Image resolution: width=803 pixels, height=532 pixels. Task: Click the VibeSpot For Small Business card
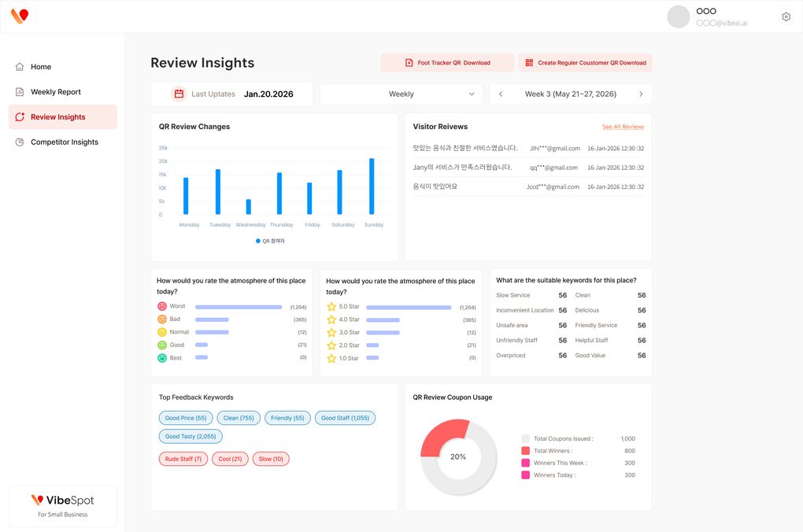[62, 506]
